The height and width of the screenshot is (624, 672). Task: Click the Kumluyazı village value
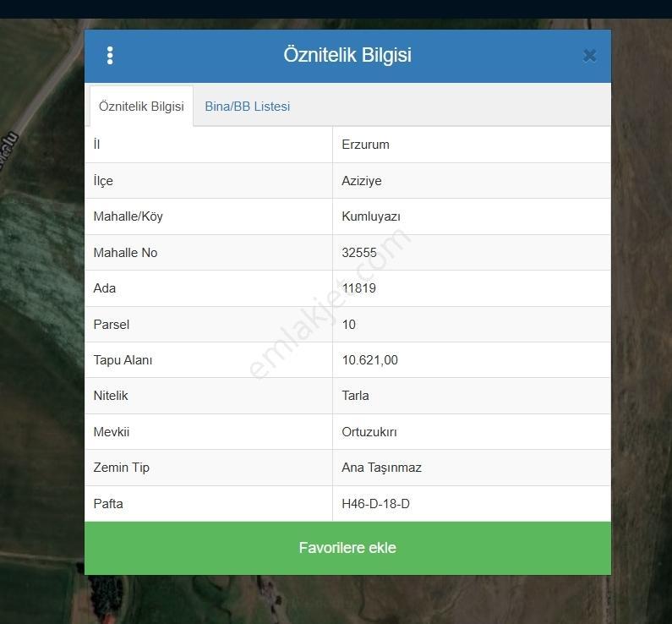click(371, 216)
